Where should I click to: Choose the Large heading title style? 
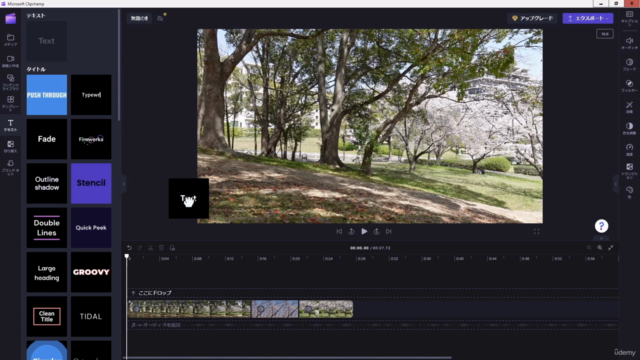click(47, 272)
